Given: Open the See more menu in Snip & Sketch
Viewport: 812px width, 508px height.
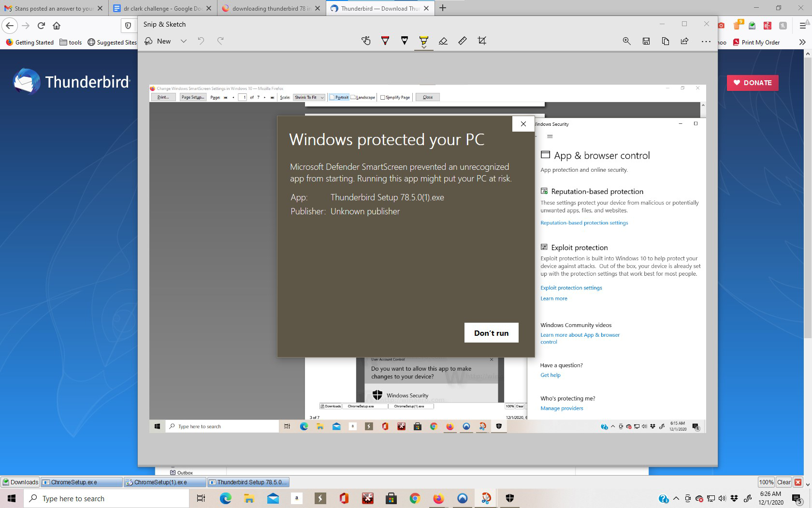Looking at the screenshot, I should point(706,41).
